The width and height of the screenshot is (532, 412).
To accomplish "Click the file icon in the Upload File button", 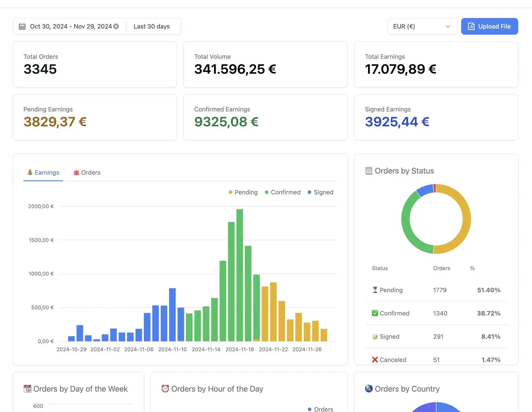I will point(471,26).
